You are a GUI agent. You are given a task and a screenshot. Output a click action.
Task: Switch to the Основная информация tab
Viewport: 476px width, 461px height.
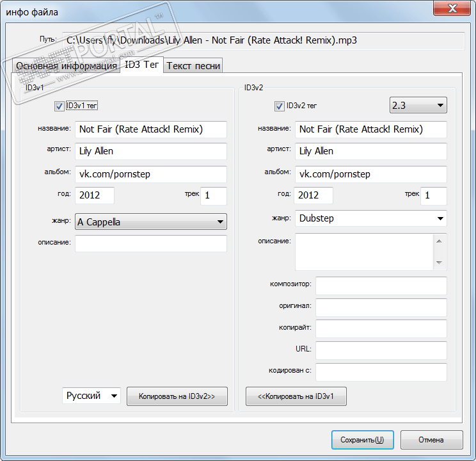pos(66,66)
